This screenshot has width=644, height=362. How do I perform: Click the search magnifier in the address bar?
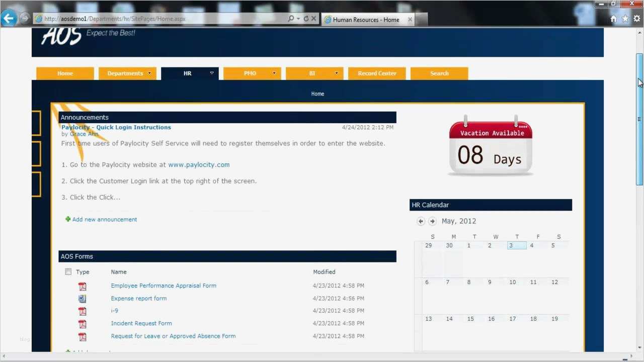point(291,18)
